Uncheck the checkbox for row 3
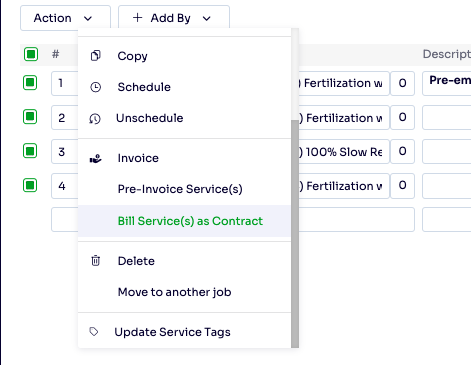Viewport: 471px width, 365px height. (30, 151)
